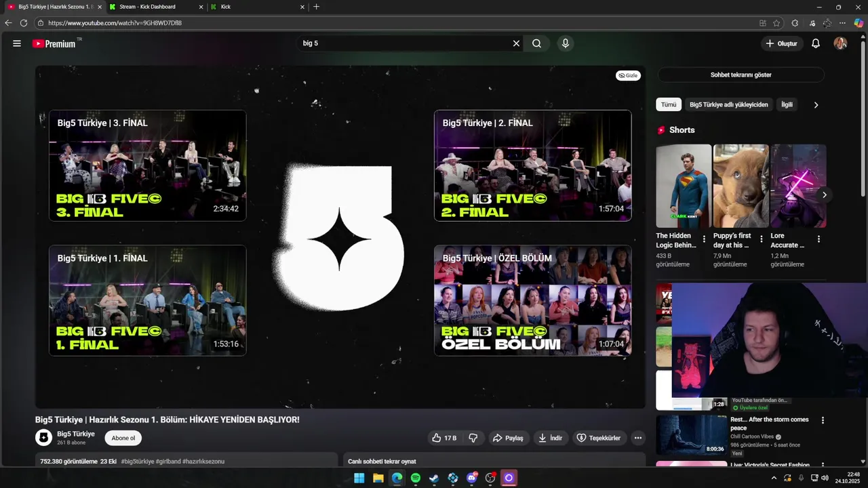Download the video with İndir
Image resolution: width=868 pixels, height=488 pixels.
pyautogui.click(x=551, y=438)
